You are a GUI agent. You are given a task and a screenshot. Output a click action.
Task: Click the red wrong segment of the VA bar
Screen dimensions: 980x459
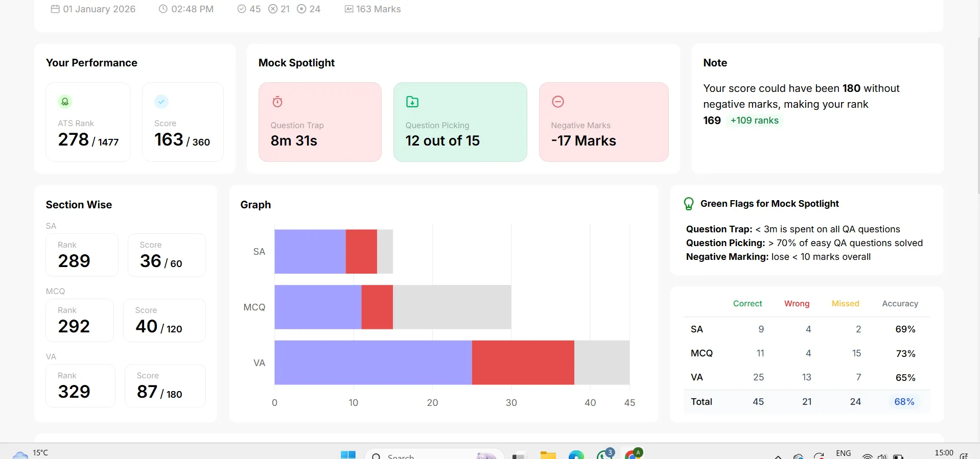pyautogui.click(x=523, y=363)
